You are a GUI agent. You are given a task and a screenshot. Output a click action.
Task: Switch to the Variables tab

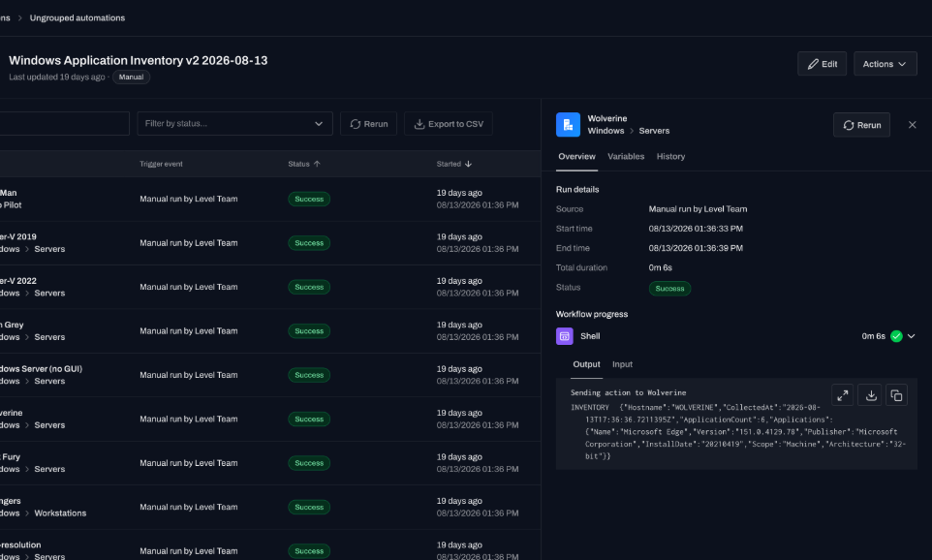626,156
